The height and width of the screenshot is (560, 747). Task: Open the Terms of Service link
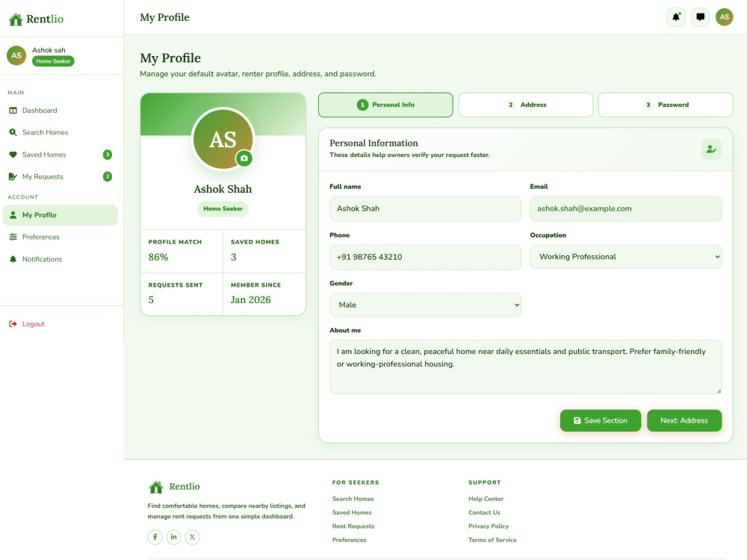[492, 541]
